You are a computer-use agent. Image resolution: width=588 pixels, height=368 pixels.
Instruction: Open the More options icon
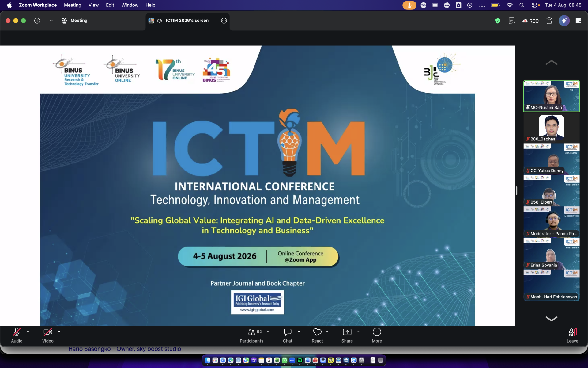point(377,335)
